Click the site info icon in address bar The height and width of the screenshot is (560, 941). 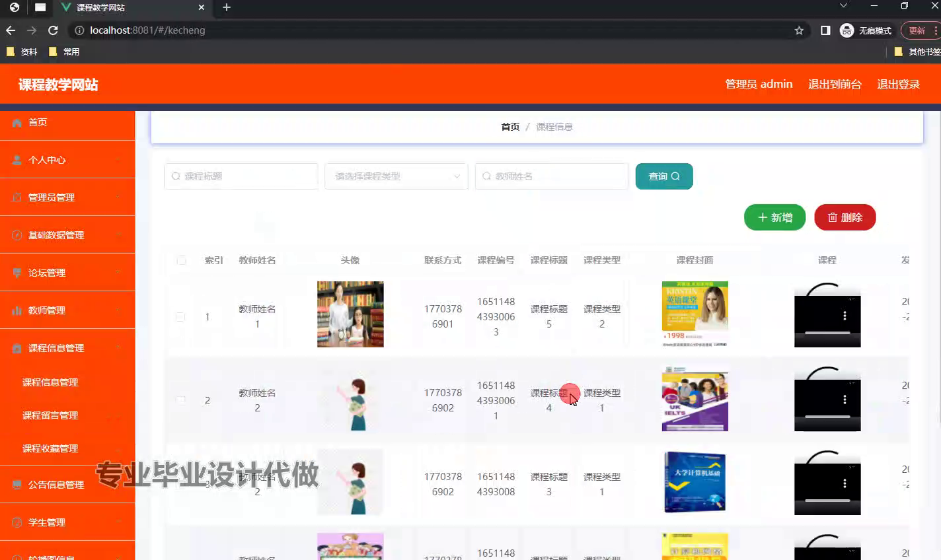click(79, 30)
